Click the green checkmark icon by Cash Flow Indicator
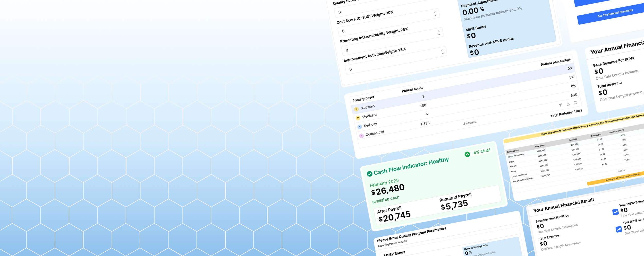The width and height of the screenshot is (644, 256). 369,174
